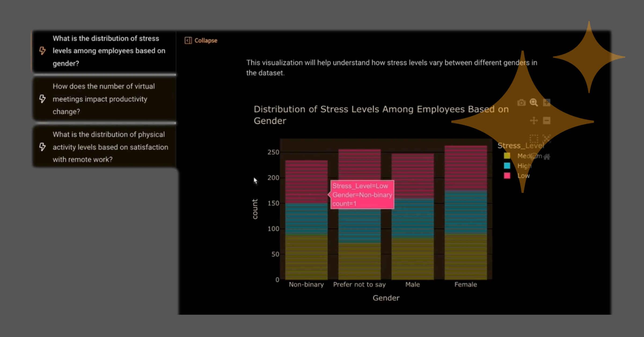The height and width of the screenshot is (337, 644).
Task: Click the Stress_Level=Low hover tooltip
Action: (x=362, y=195)
